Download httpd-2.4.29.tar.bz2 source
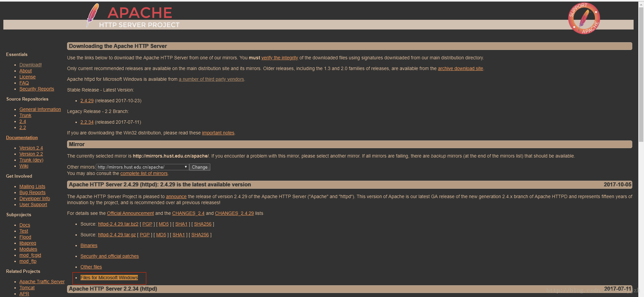 pyautogui.click(x=118, y=224)
